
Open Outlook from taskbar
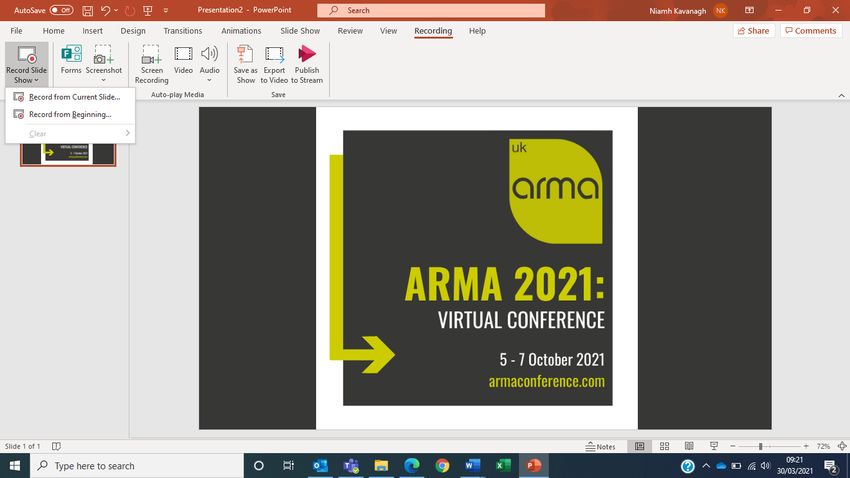pyautogui.click(x=320, y=466)
